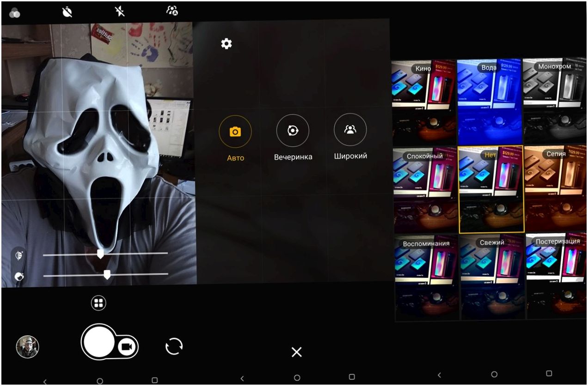Select the Вечеринка camera mode
588x386 pixels.
pos(293,131)
